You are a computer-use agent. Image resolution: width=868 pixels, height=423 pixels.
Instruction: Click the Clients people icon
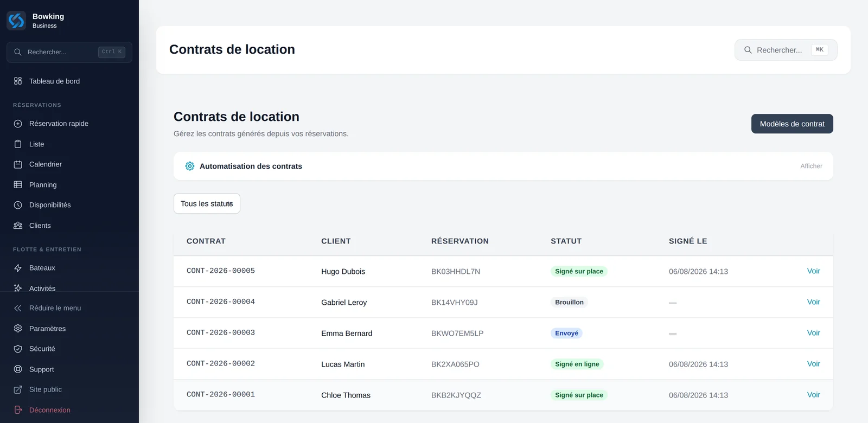coord(18,226)
